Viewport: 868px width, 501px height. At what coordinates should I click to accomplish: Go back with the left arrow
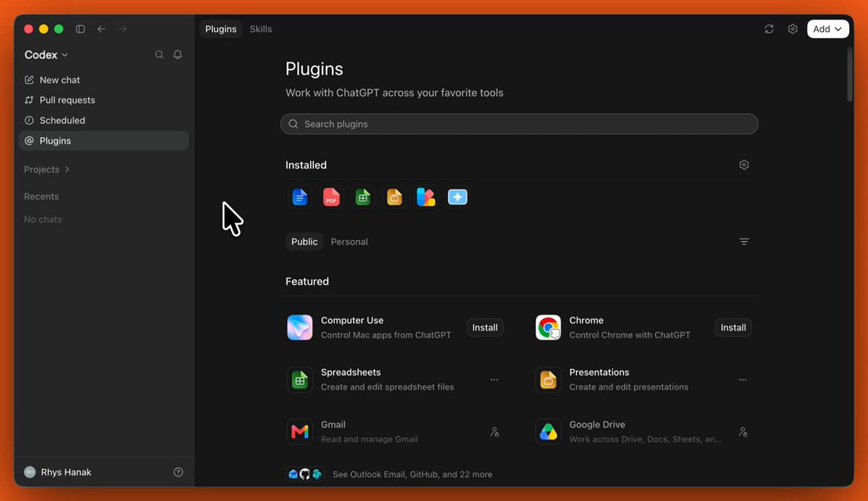pyautogui.click(x=101, y=29)
